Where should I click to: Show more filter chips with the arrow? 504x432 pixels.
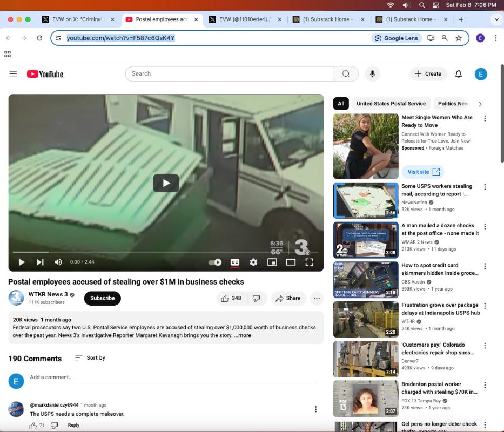[x=480, y=104]
